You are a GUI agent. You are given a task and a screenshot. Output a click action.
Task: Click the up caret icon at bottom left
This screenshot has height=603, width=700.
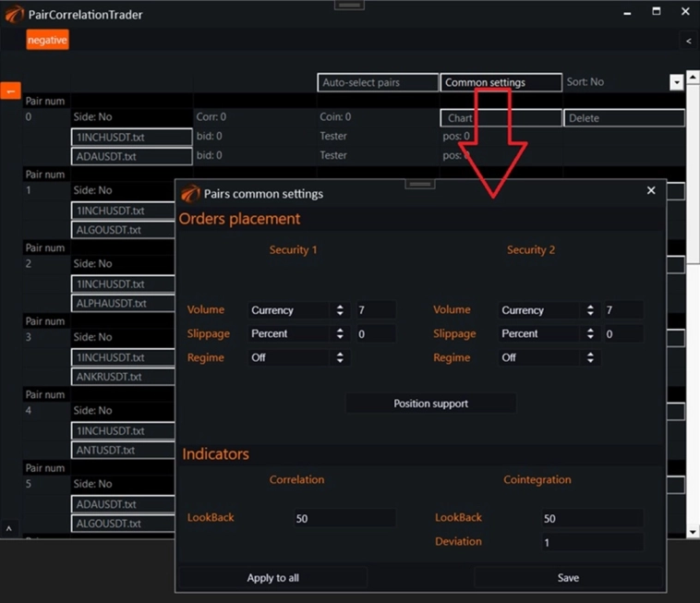(x=9, y=529)
